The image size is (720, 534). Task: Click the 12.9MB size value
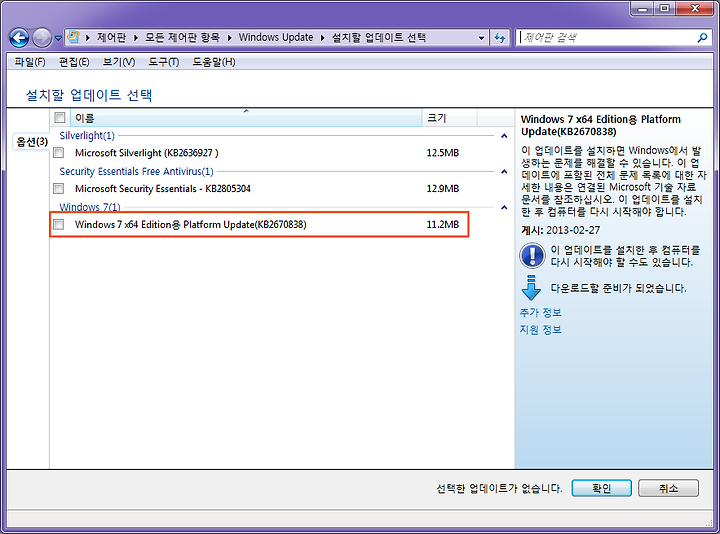(x=443, y=188)
